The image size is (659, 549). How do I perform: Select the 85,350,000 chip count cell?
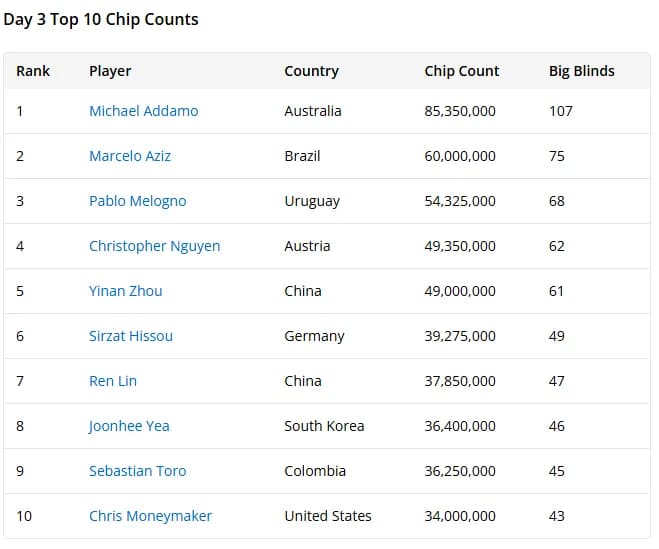point(460,111)
